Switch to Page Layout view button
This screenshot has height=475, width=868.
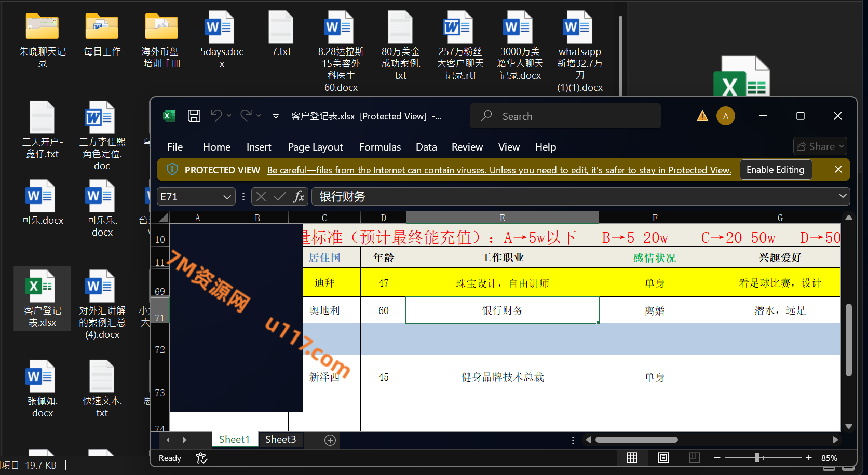tap(663, 457)
